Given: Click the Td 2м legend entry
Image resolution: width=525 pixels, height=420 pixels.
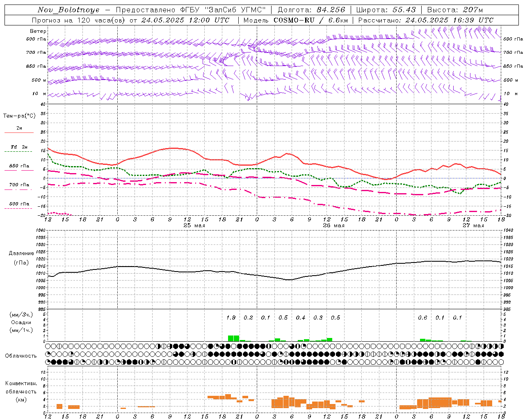Looking at the screenshot, I should pyautogui.click(x=19, y=147).
